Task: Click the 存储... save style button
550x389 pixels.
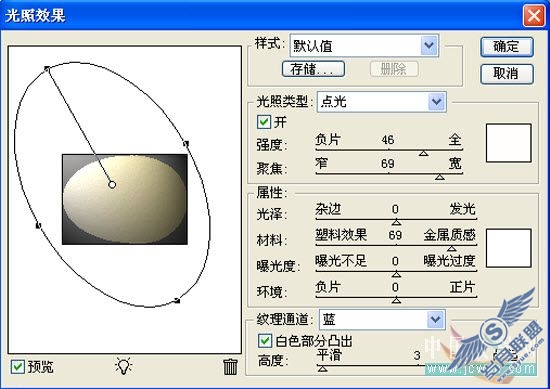Action: pyautogui.click(x=313, y=69)
